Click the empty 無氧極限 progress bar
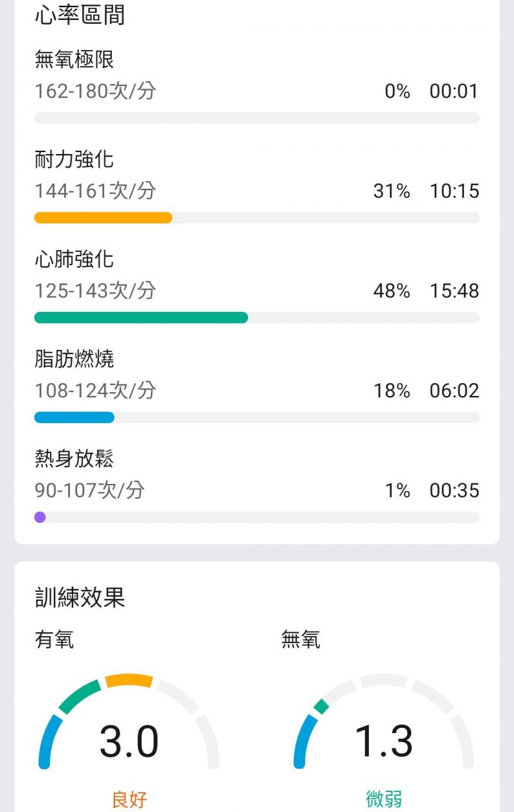Viewport: 514px width, 812px height. click(x=257, y=118)
